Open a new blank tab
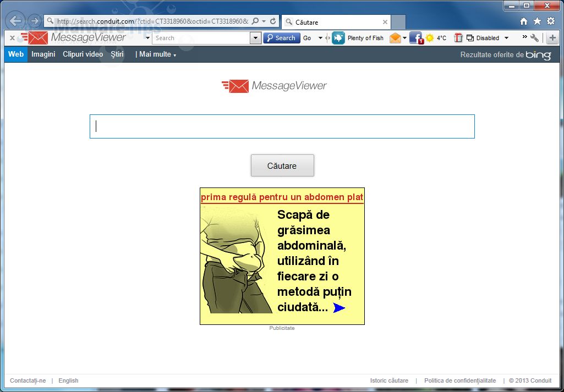 point(398,22)
